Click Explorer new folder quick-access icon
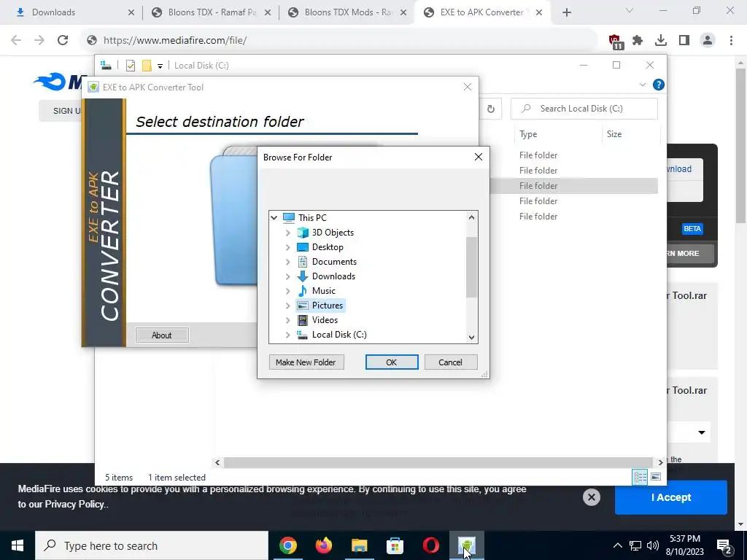This screenshot has height=560, width=747. coord(147,66)
